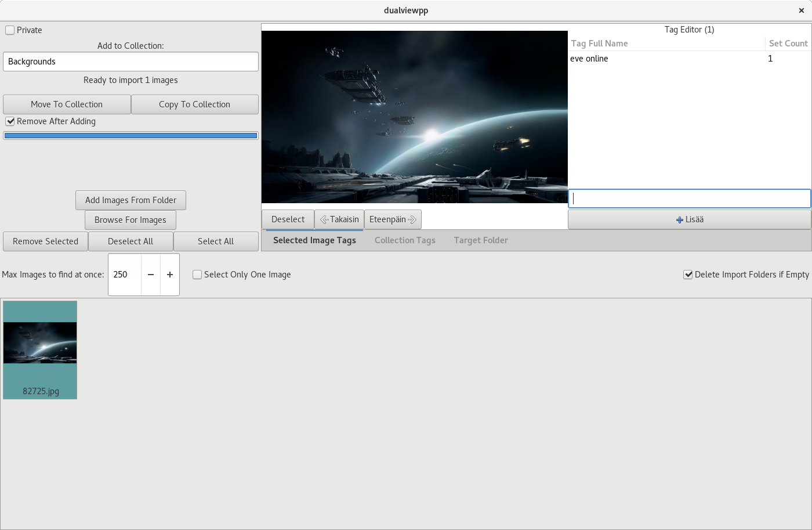
Task: Open Browse For Images
Action: pos(130,220)
